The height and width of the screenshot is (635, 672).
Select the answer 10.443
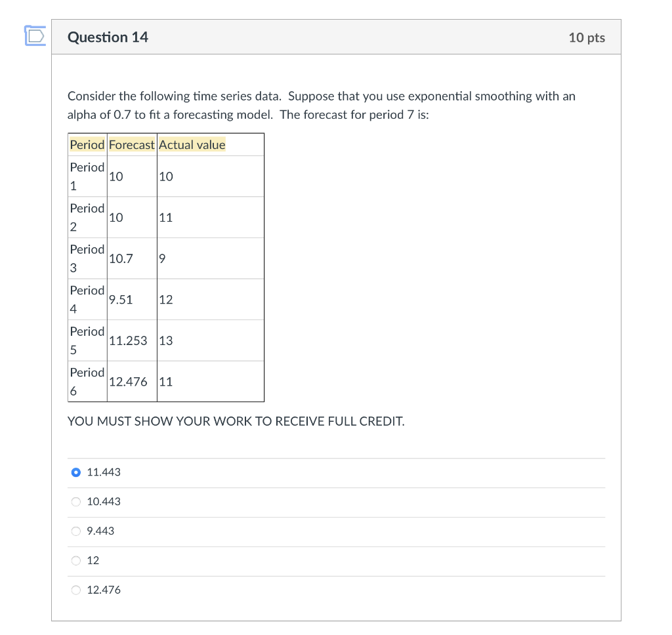(x=76, y=501)
